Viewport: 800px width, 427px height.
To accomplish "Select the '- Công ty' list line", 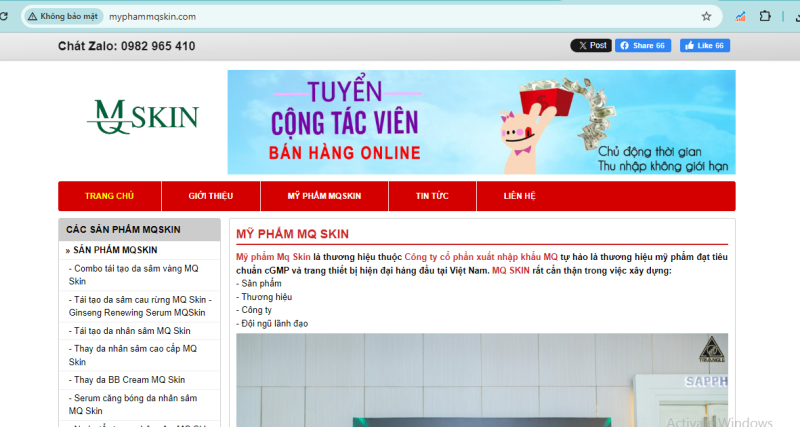I will (x=254, y=310).
